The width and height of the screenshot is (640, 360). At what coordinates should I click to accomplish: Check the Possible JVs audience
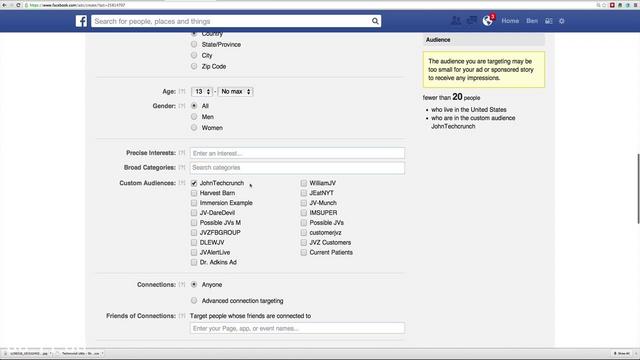click(304, 223)
